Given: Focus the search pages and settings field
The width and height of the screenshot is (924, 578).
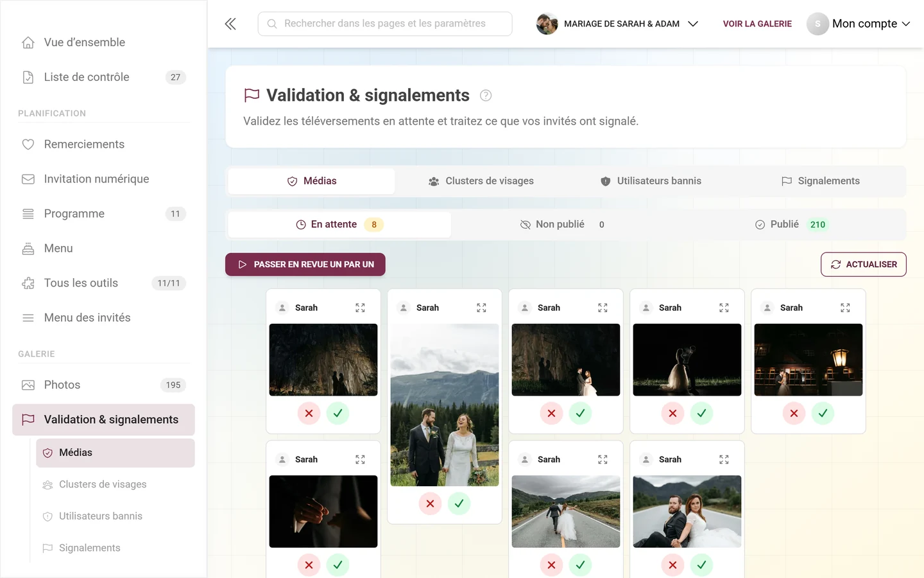Looking at the screenshot, I should (x=385, y=24).
